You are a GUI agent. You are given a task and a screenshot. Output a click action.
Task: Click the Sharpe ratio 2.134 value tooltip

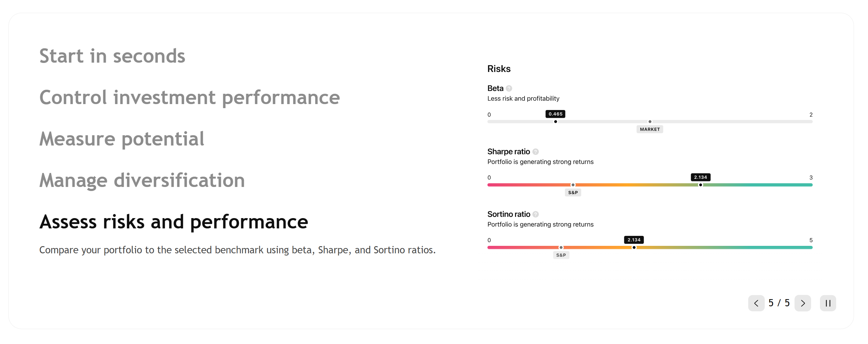700,177
